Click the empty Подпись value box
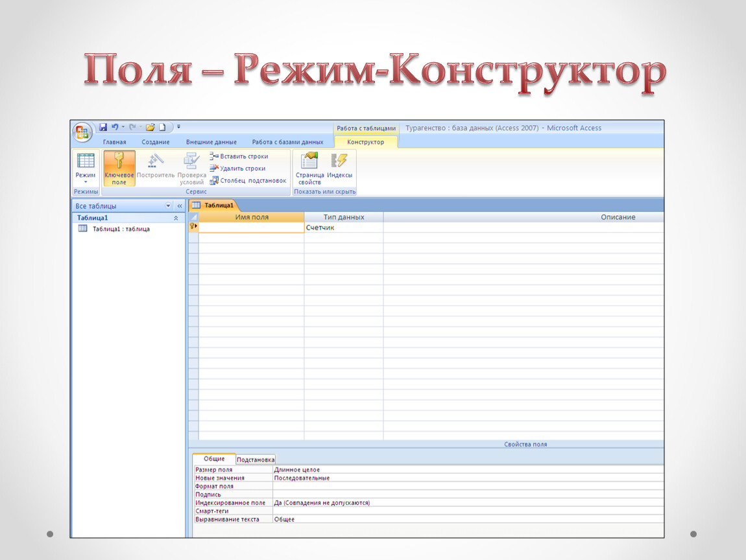 pos(468,495)
